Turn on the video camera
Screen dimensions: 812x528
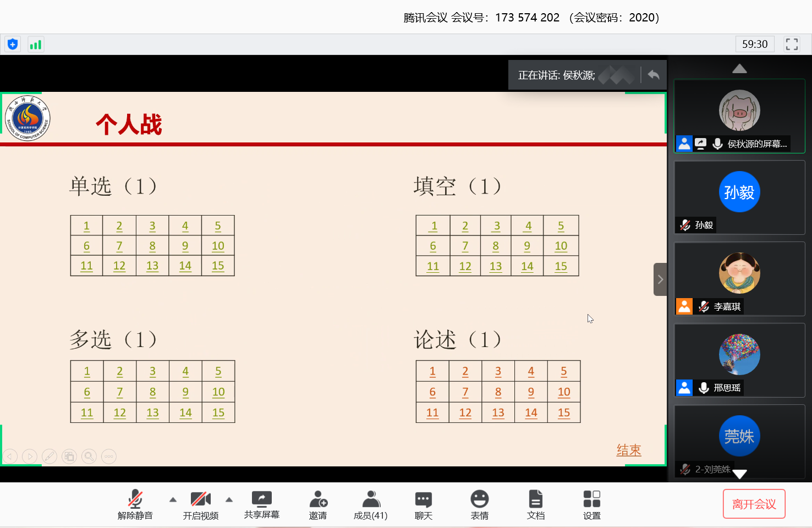point(200,504)
